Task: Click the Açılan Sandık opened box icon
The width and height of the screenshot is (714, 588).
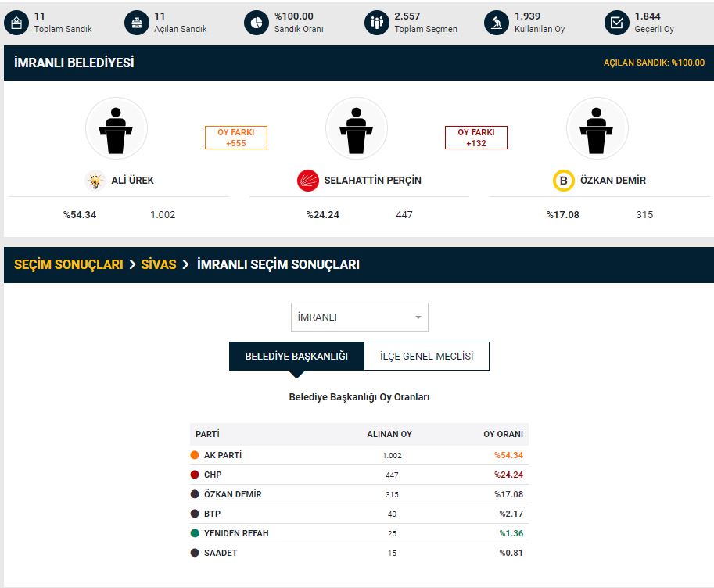Action: click(137, 23)
